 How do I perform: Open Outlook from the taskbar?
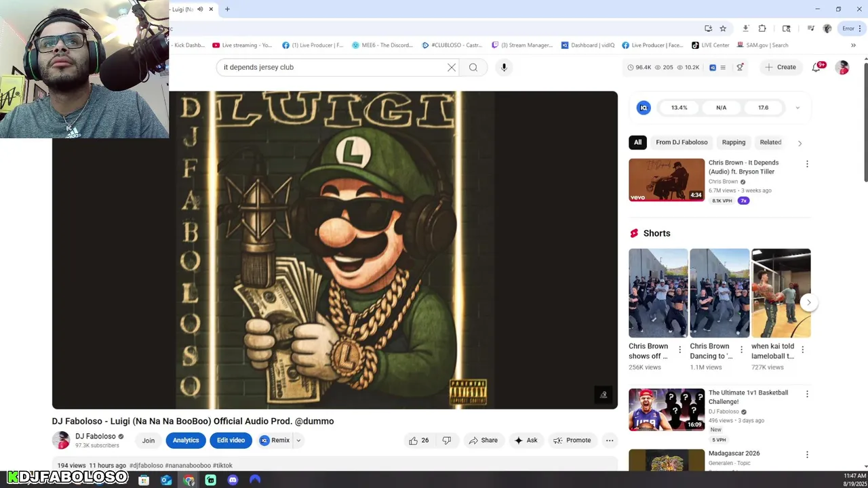[166, 481]
